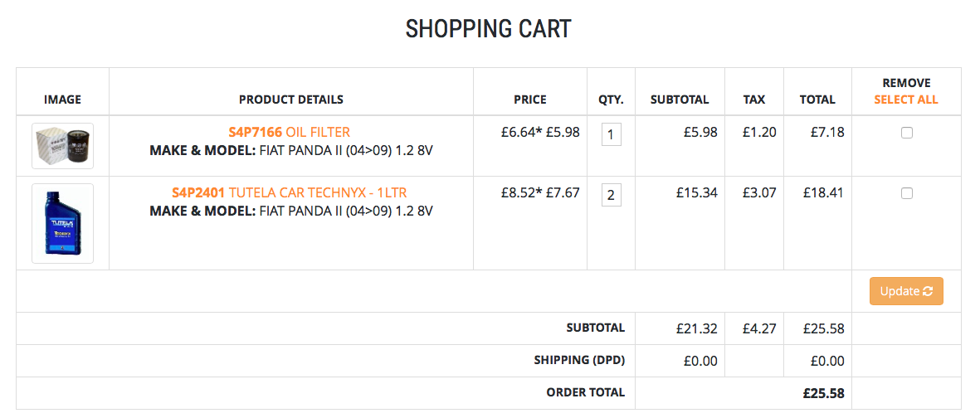This screenshot has width=980, height=418.
Task: Edit quantity field for the oil filter
Action: click(612, 134)
